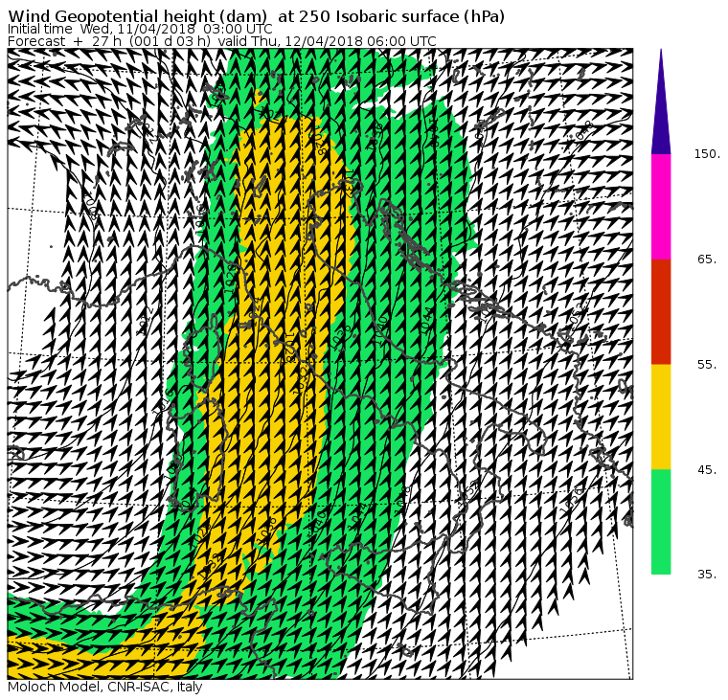728x700 pixels.
Task: Click the red legend band for 55-65
Action: coord(661,311)
